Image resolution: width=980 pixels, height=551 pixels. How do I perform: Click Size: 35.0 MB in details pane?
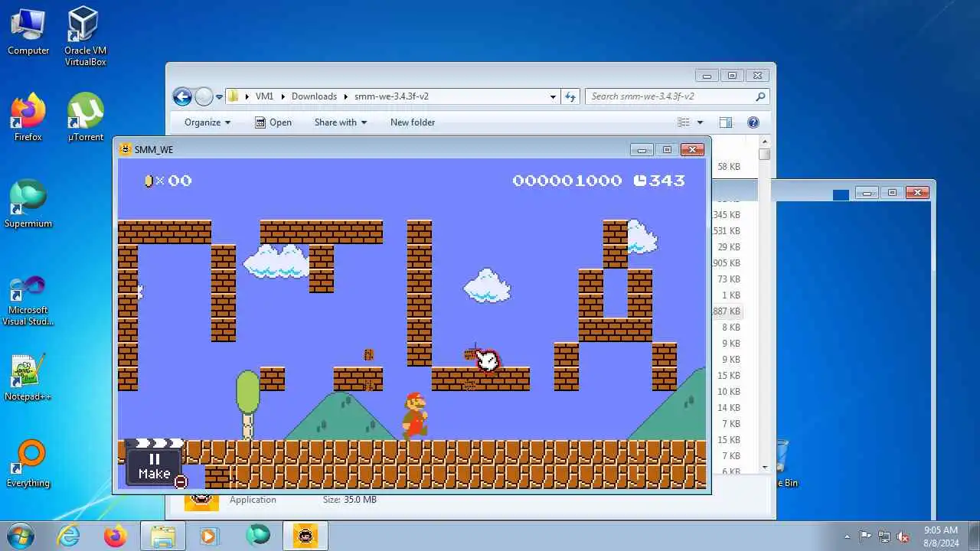[x=349, y=500]
